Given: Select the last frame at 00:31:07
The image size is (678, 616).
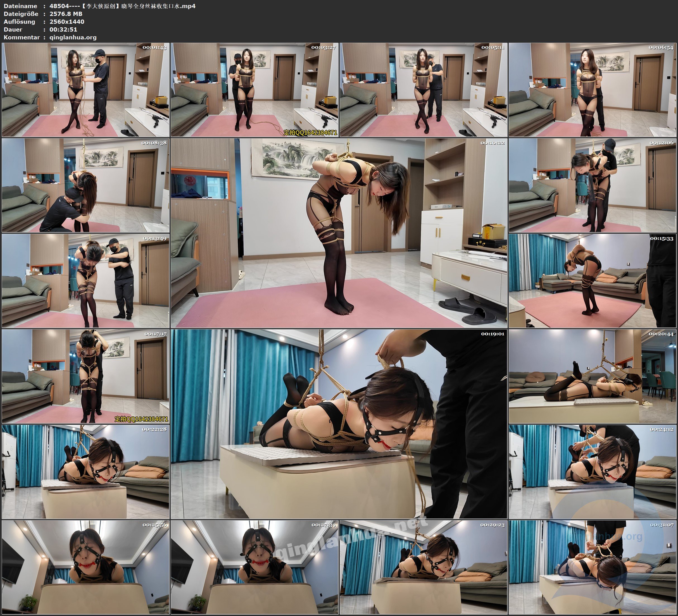Looking at the screenshot, I should point(592,567).
